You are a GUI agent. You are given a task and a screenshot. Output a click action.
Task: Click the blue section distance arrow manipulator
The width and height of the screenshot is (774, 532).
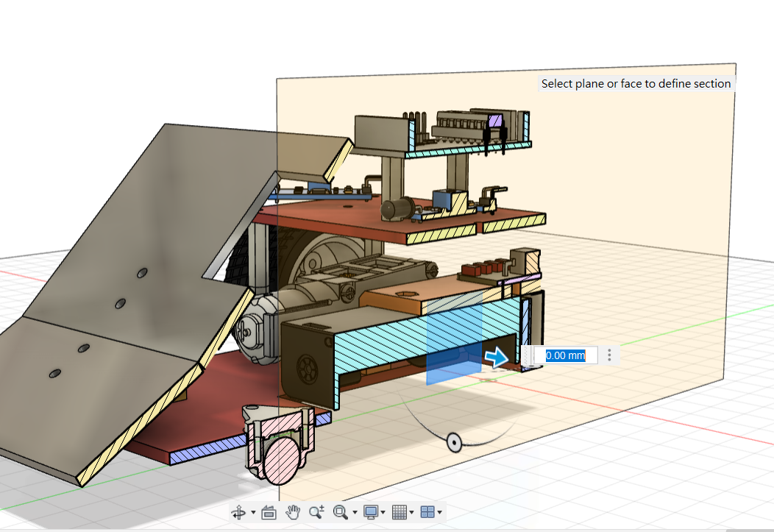pos(497,358)
